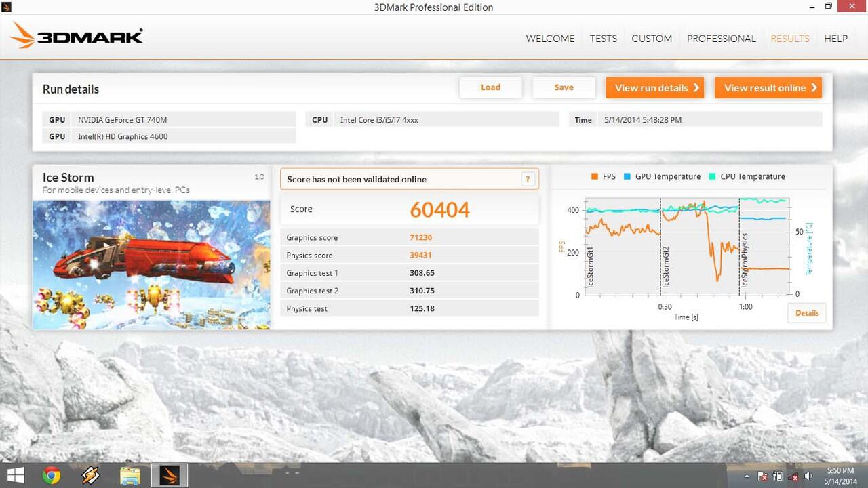Check the battery power tray icon
The image size is (868, 488).
point(778,476)
